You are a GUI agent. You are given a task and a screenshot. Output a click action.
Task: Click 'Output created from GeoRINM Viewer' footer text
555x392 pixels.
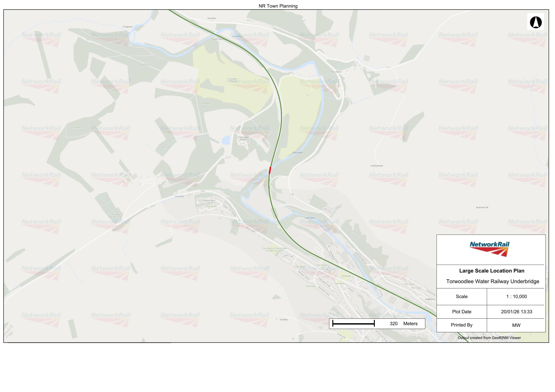[x=489, y=338]
